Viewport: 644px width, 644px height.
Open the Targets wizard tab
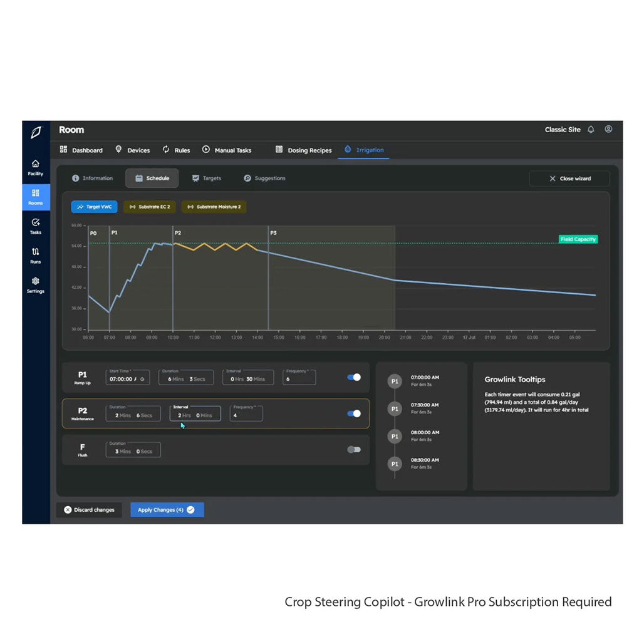[207, 179]
